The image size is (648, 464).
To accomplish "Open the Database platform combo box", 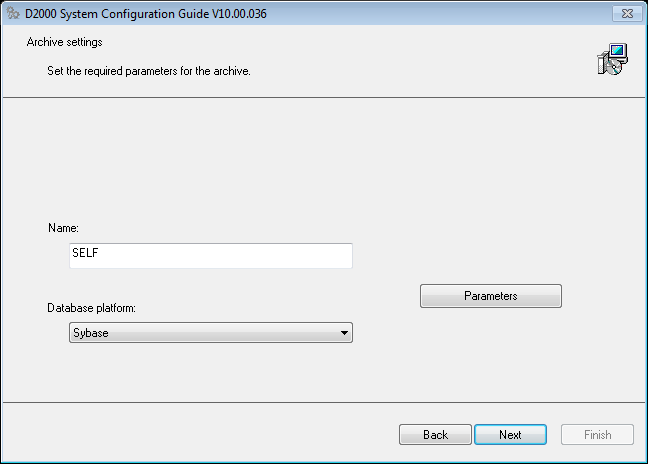I will [210, 333].
